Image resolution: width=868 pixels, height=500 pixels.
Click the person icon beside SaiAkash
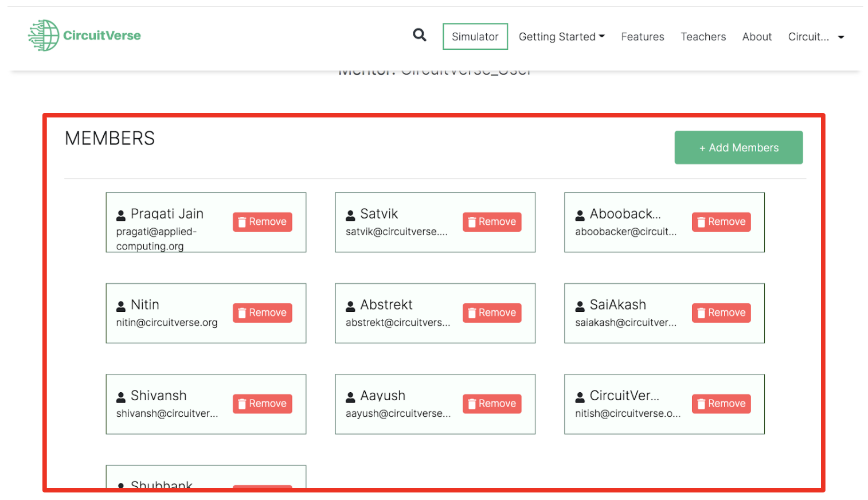coord(580,306)
